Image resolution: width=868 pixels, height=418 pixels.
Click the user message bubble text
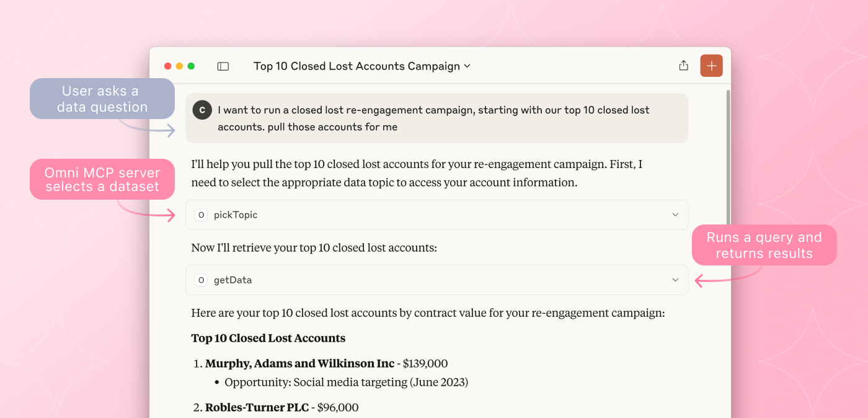pyautogui.click(x=433, y=118)
